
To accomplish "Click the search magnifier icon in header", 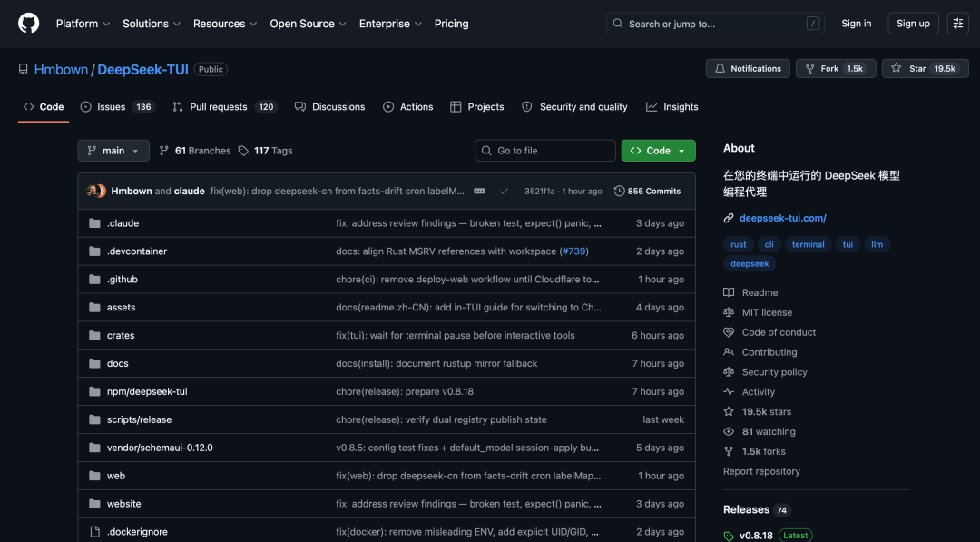I will (618, 24).
